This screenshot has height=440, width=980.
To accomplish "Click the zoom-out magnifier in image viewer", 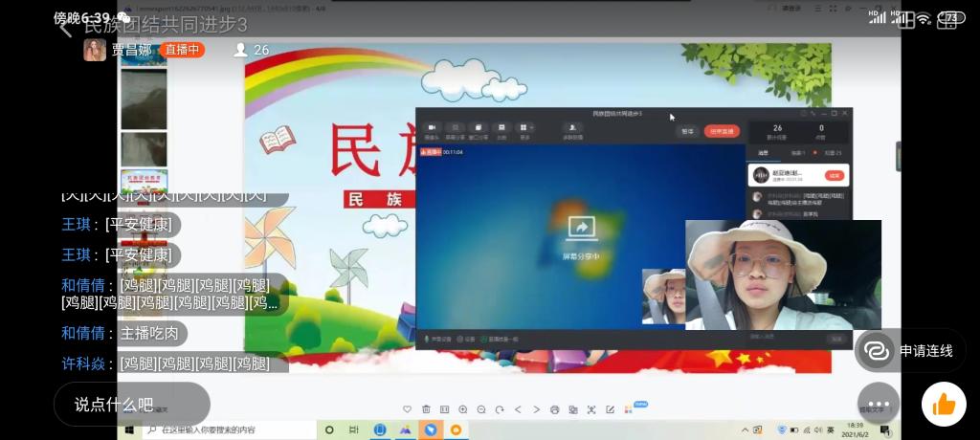I will point(481,409).
